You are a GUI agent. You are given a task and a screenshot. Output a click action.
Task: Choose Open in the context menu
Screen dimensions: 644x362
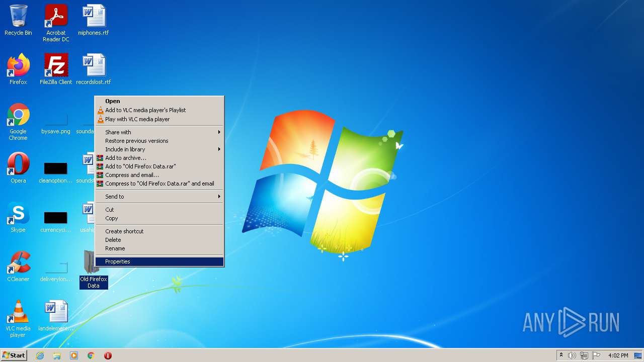tap(159, 101)
